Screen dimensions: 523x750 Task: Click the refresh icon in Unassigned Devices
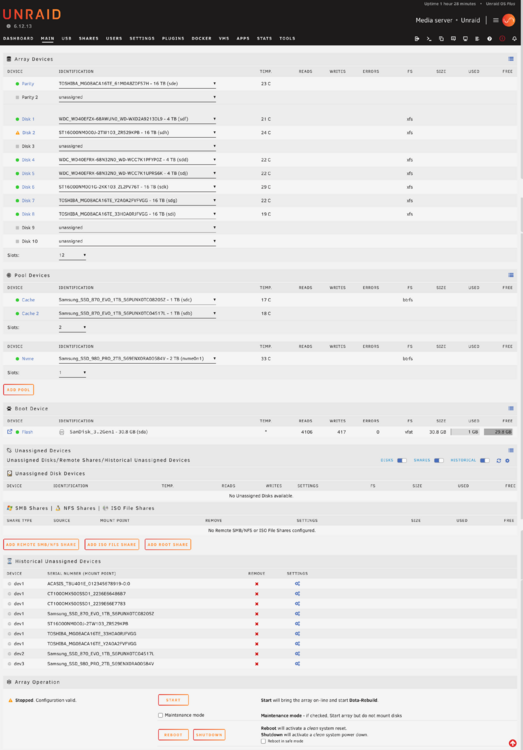click(x=499, y=461)
